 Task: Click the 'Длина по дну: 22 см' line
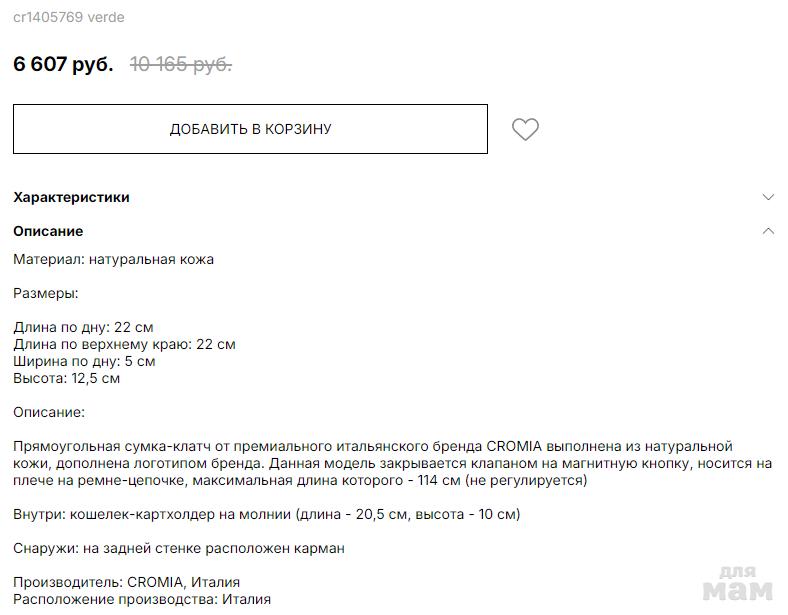83,327
